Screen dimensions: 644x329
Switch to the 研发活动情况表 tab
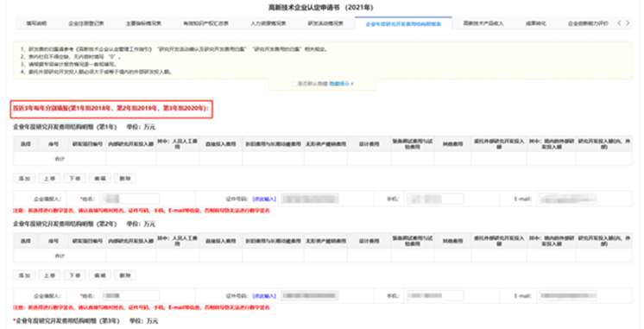pos(325,23)
